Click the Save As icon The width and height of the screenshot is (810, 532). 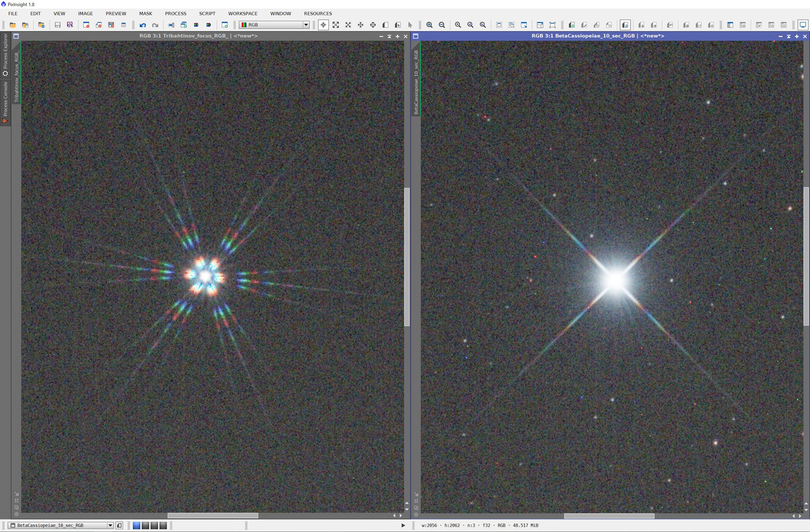tap(70, 25)
